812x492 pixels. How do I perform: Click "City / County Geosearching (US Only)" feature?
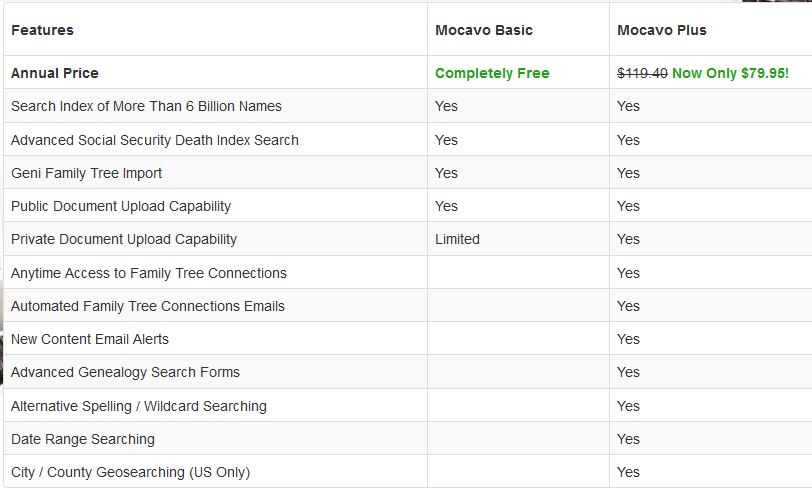131,472
